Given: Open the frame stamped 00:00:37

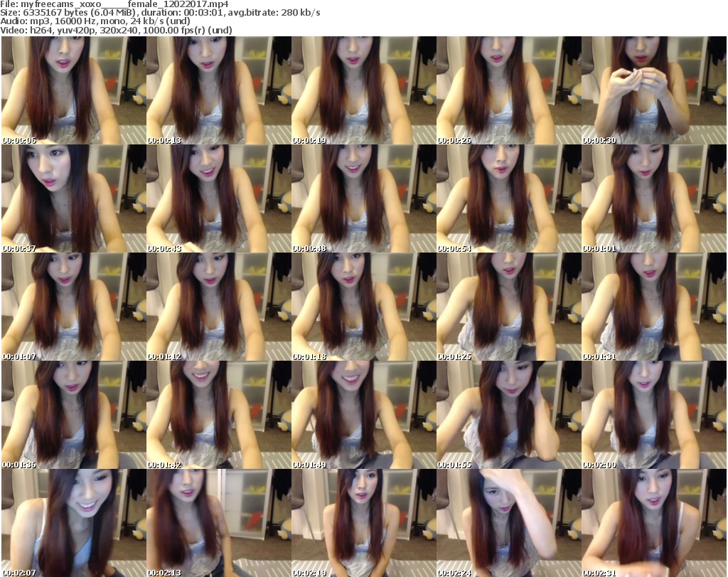Looking at the screenshot, I should pyautogui.click(x=74, y=198).
